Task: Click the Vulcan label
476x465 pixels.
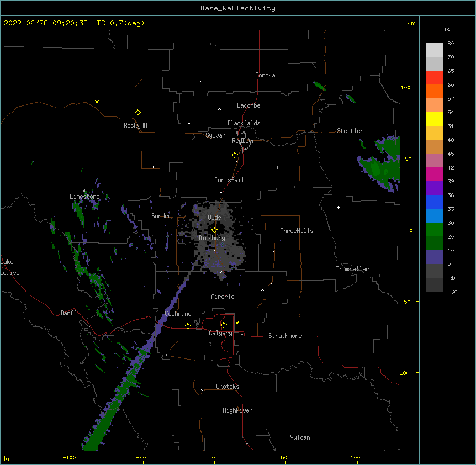Action: tap(300, 437)
